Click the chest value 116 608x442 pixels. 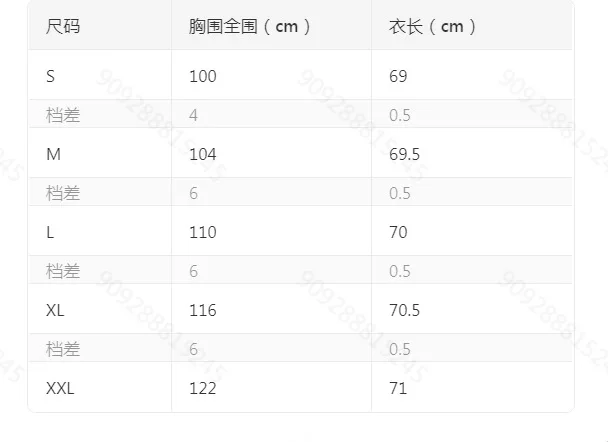(x=202, y=310)
